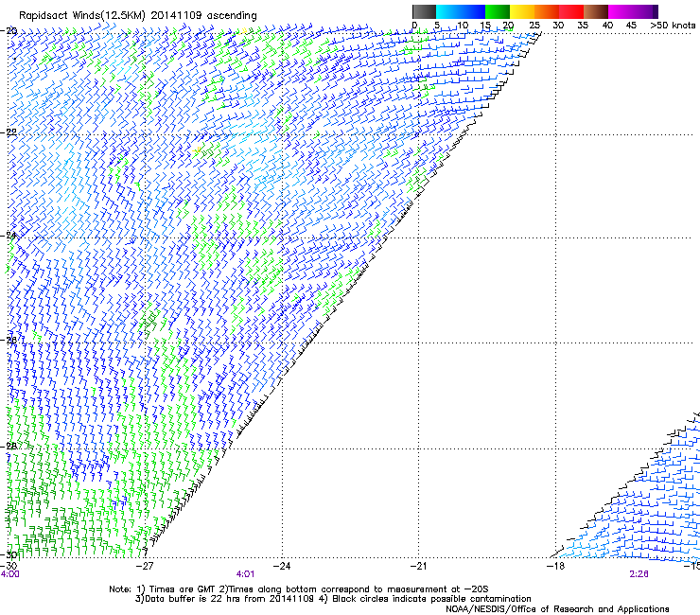Click the 'Data buffer is 22 hrs' note
Screen dimensions: 700x615
[333, 599]
